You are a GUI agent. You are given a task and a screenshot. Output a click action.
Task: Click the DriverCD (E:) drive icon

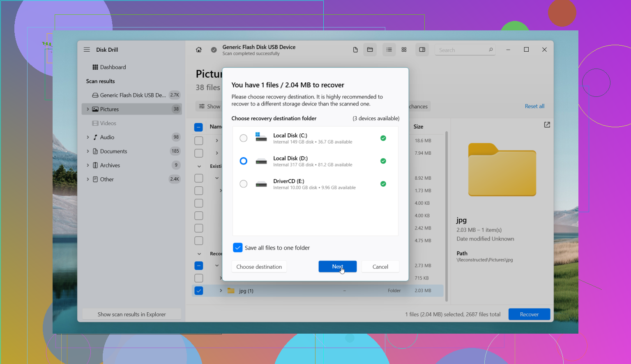pos(261,184)
